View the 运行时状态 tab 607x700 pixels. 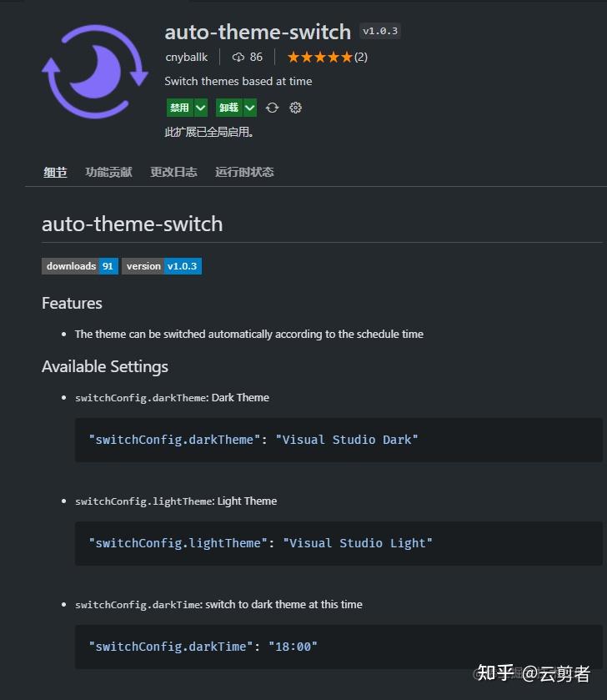(243, 172)
